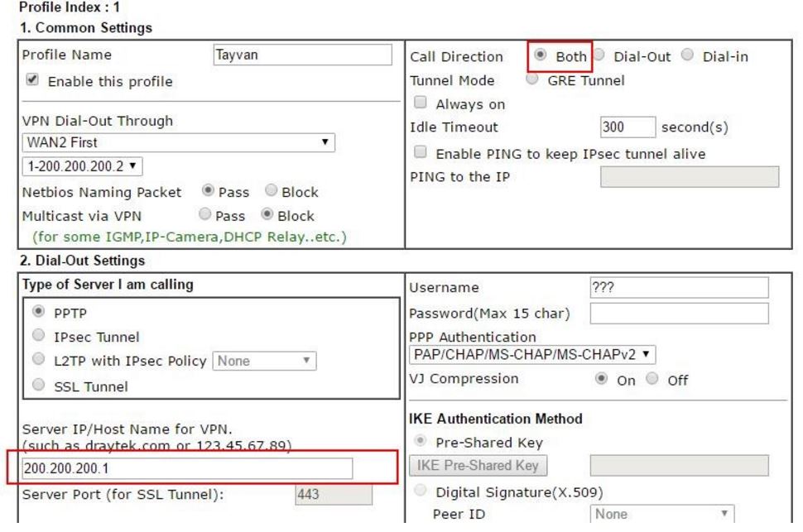Click the Profile Name field
803x532 pixels.
(302, 55)
